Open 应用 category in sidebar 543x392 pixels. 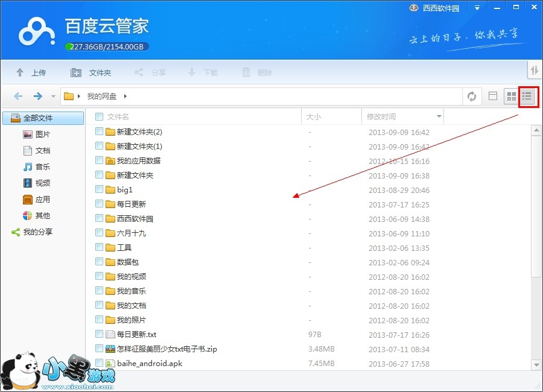(36, 200)
